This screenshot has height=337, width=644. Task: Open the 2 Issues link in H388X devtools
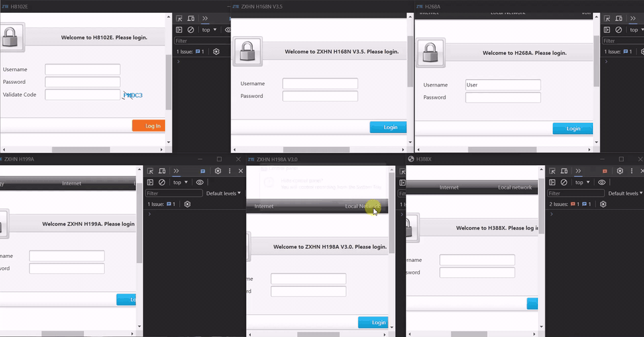570,204
